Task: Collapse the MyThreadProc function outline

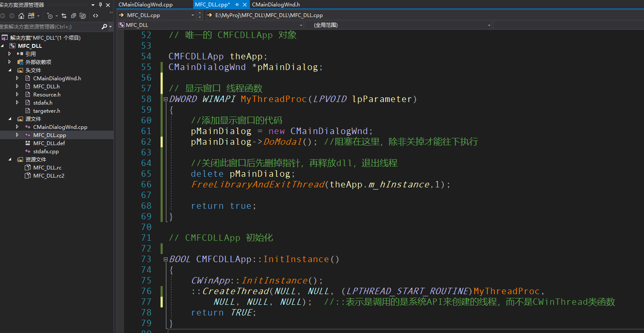Action: click(x=165, y=99)
